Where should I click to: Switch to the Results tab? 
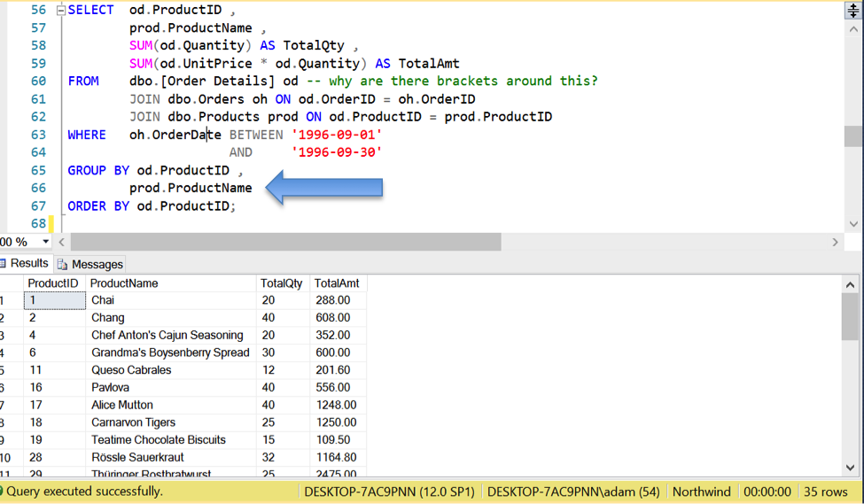click(x=26, y=263)
